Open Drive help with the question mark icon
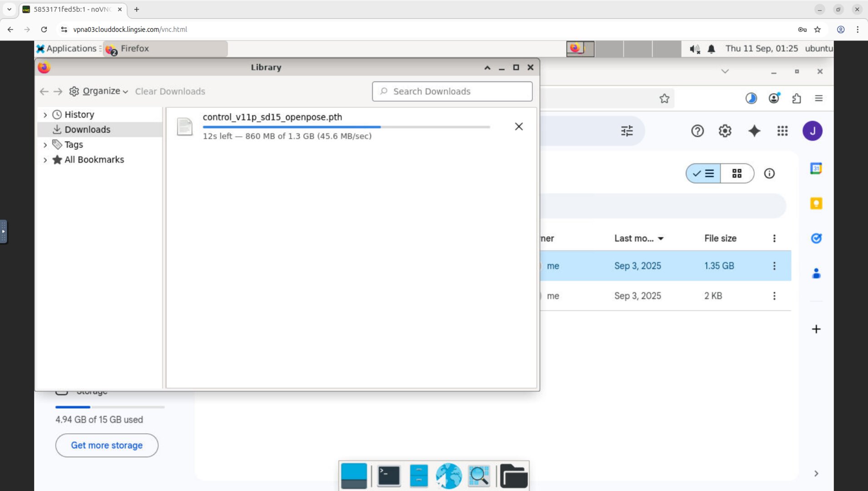This screenshot has width=868, height=491. point(697,131)
